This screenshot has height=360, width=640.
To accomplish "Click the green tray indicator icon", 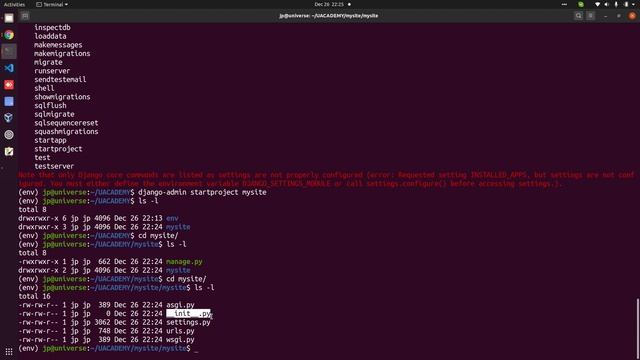I will click(580, 4).
